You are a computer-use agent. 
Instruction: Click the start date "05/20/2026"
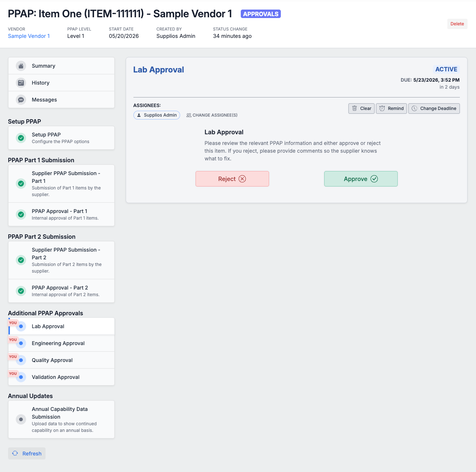point(124,36)
